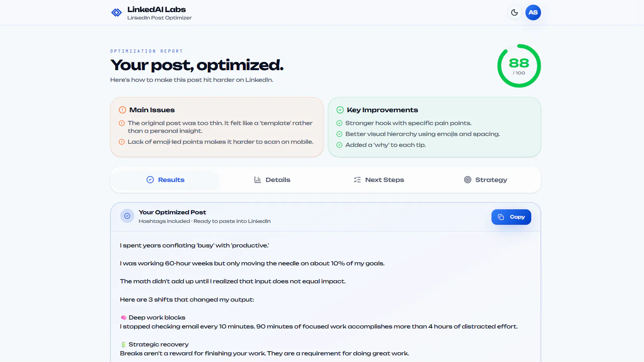Click the 'Main Issues' heading
This screenshot has height=362, width=644.
click(152, 110)
